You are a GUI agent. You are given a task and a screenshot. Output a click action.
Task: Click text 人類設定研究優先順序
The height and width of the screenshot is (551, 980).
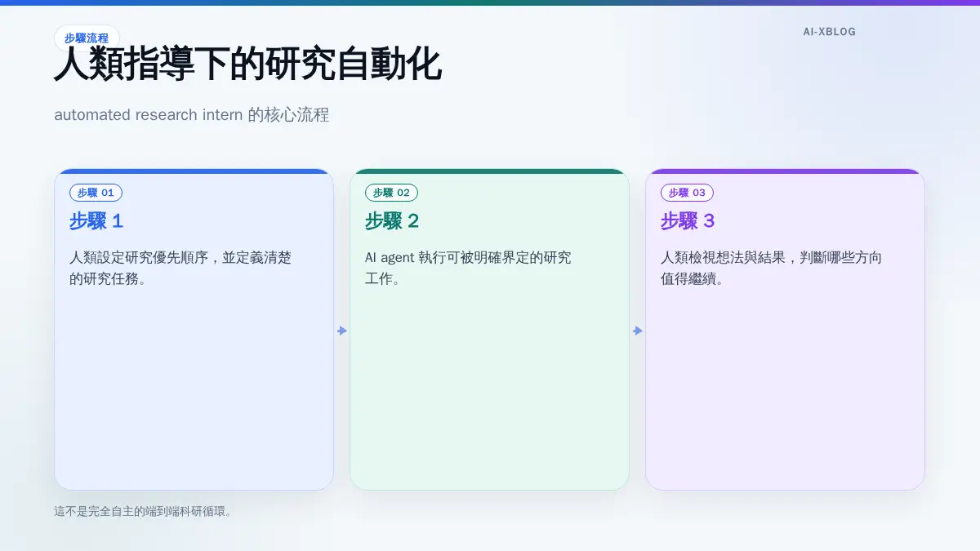point(140,258)
